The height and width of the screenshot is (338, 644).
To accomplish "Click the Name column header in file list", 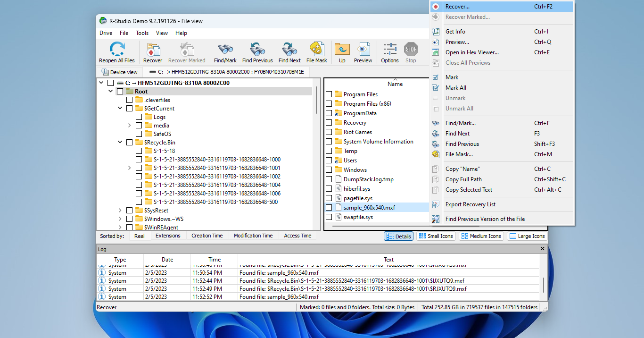I will [395, 84].
